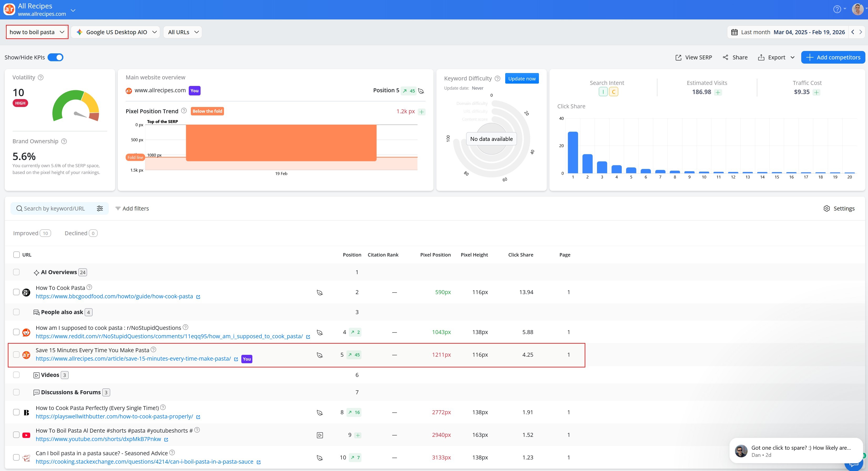Click the Pixel Position Trend info icon
This screenshot has width=868, height=471.
(184, 110)
